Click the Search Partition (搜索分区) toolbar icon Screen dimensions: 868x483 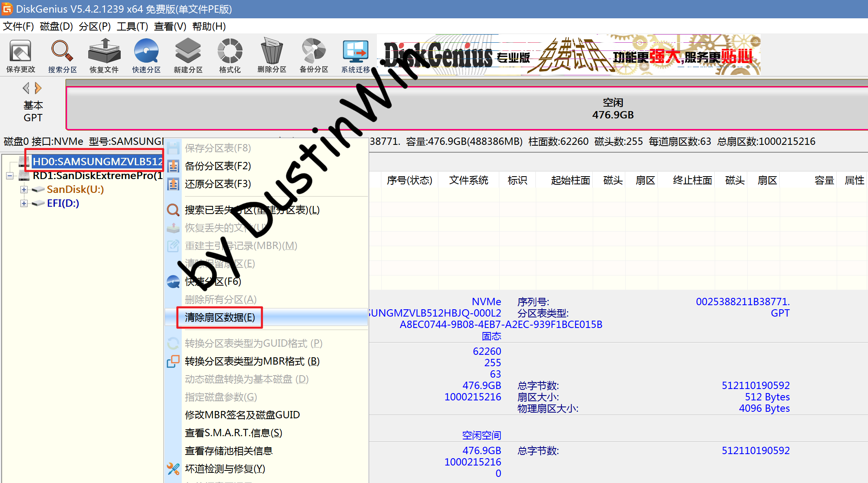coord(62,56)
